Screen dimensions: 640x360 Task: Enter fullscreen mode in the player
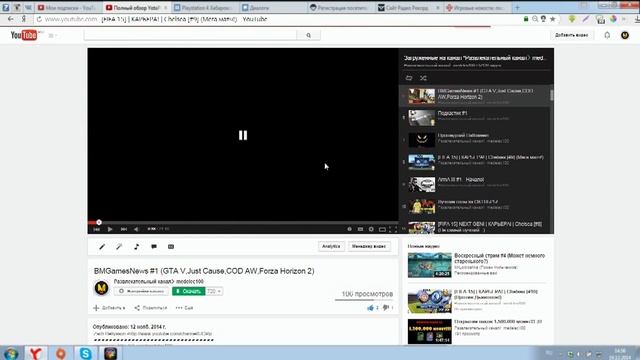pyautogui.click(x=393, y=229)
